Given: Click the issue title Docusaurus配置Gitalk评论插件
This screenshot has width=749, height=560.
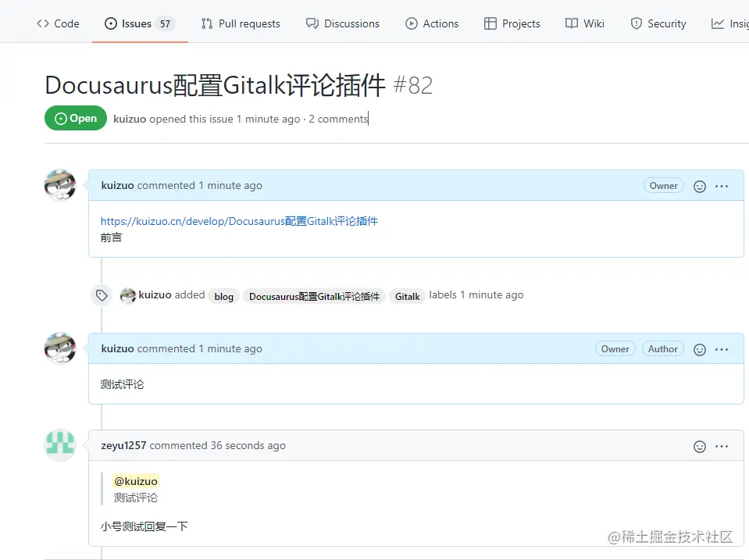Looking at the screenshot, I should (x=215, y=85).
